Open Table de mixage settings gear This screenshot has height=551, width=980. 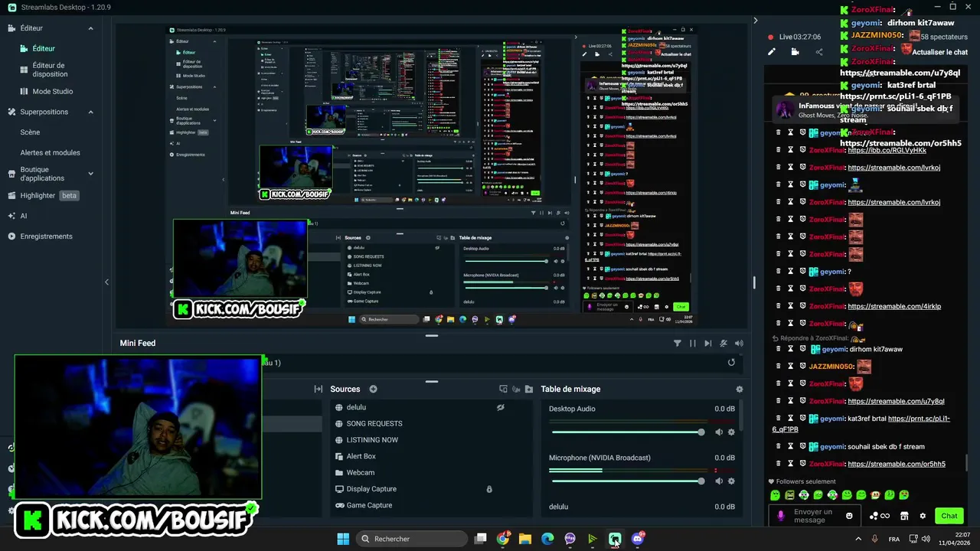tap(739, 389)
